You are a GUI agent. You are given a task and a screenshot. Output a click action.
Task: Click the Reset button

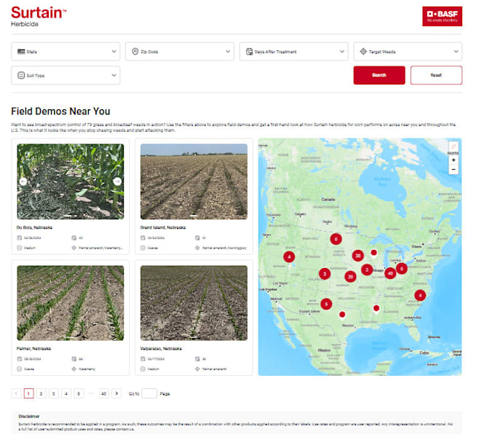coord(436,75)
